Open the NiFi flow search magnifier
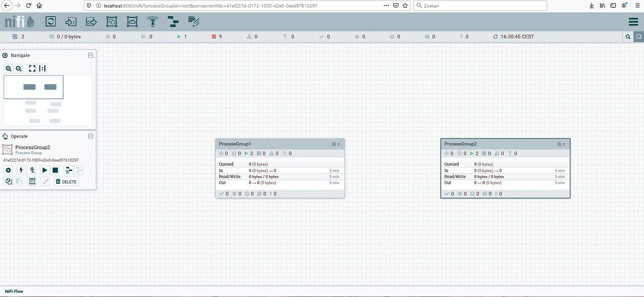The image size is (644, 297). (628, 37)
